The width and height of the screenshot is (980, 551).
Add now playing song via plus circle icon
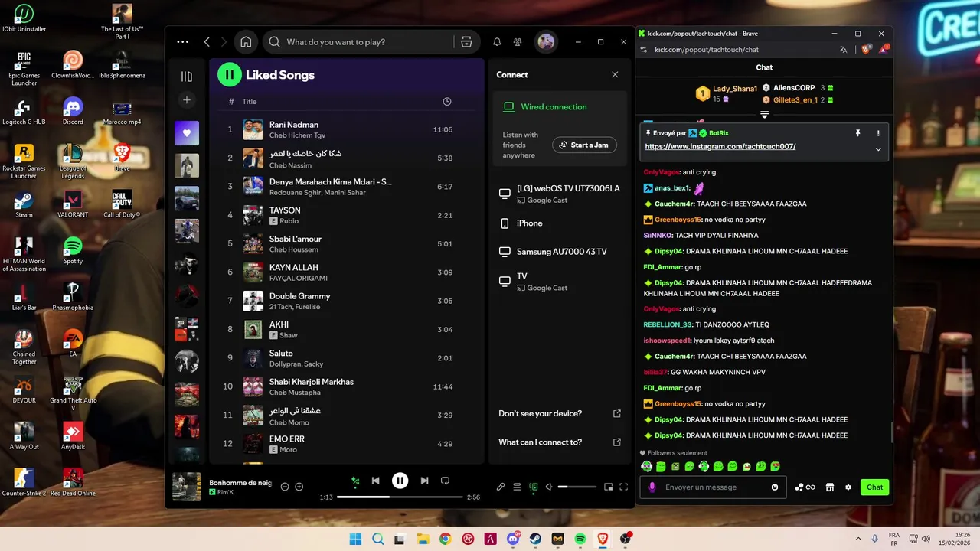click(299, 487)
